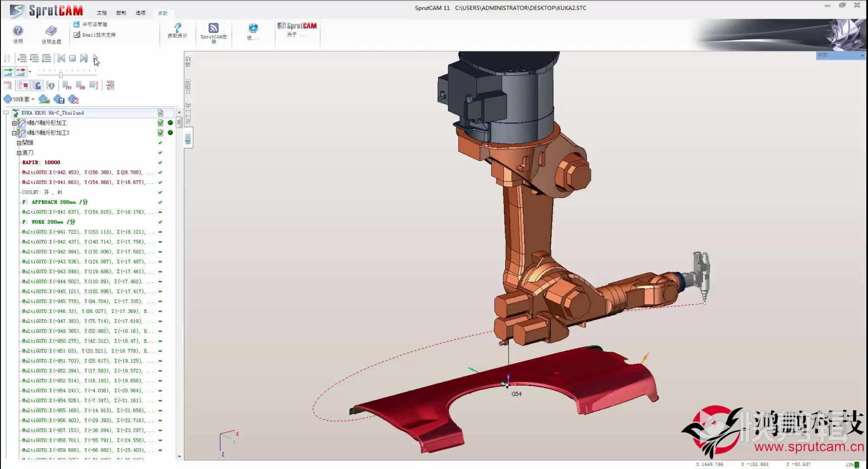This screenshot has width=868, height=469.
Task: Open the 关于 SprutCAM about button
Action: 297,29
